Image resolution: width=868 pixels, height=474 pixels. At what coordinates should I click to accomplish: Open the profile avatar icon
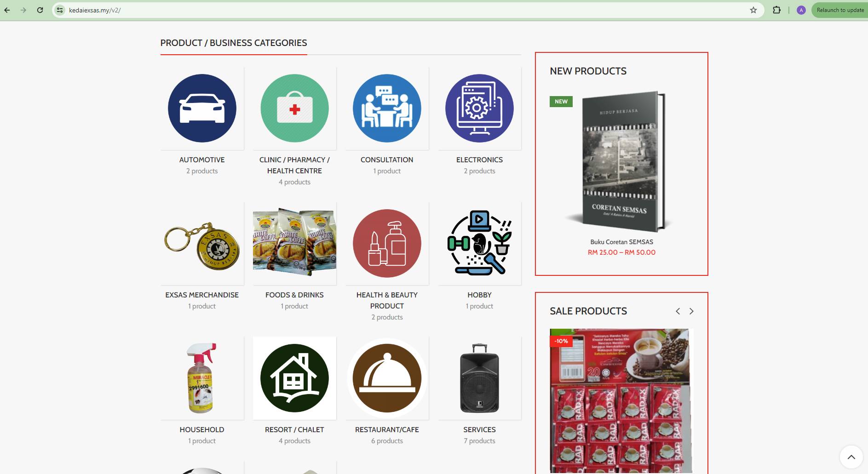click(x=801, y=10)
